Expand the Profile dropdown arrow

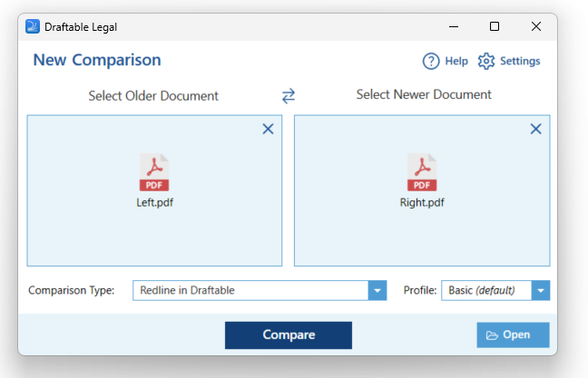pyautogui.click(x=541, y=290)
